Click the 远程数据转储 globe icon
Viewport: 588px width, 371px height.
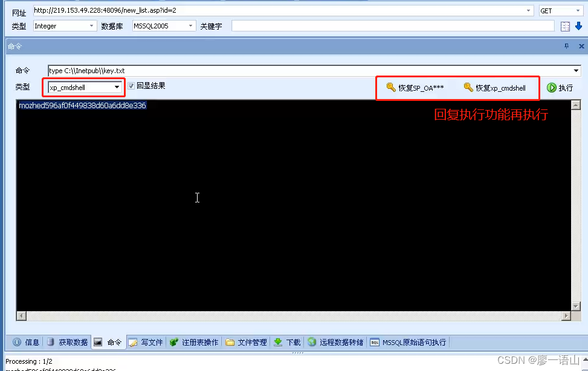[312, 342]
